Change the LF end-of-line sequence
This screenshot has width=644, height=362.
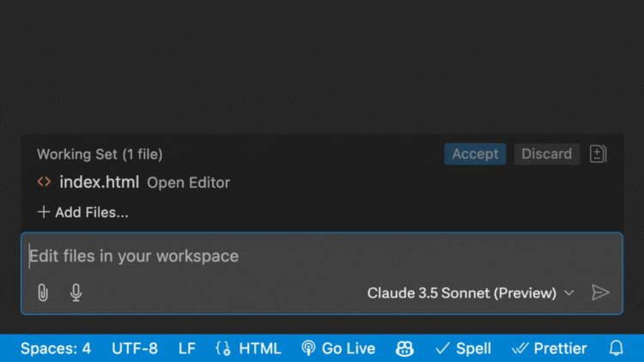click(187, 348)
